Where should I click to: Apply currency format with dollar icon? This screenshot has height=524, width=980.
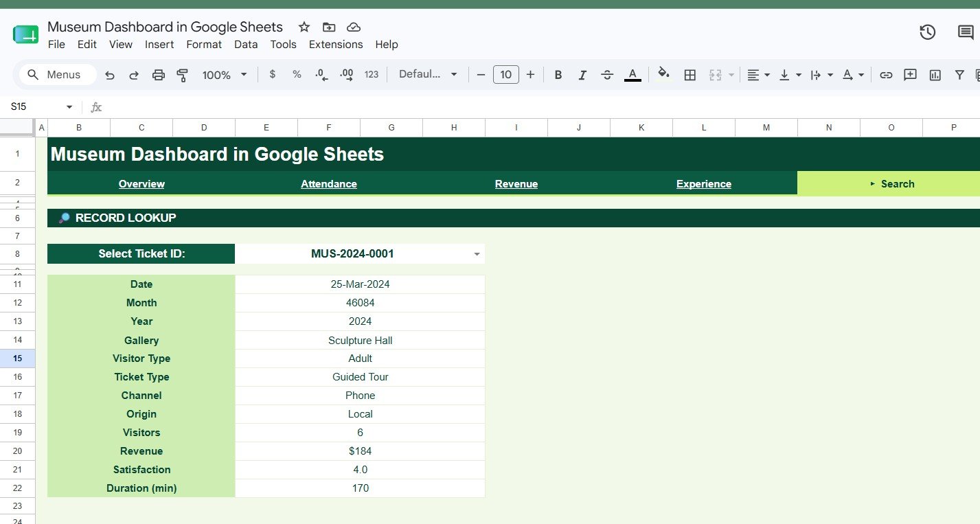(273, 74)
